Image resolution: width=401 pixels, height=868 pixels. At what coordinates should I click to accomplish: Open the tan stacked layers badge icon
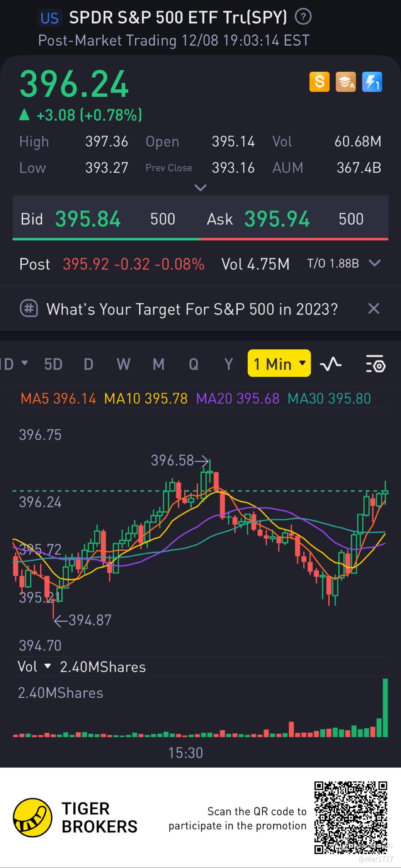tap(346, 82)
